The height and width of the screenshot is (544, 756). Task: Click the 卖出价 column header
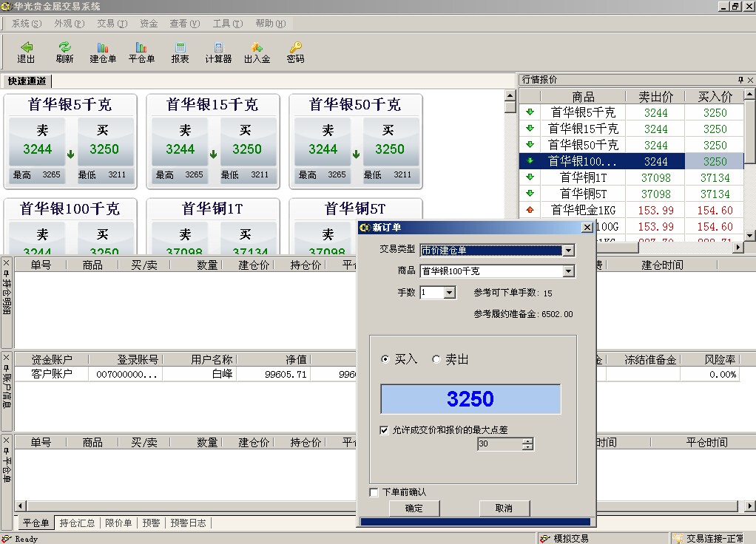pos(655,96)
